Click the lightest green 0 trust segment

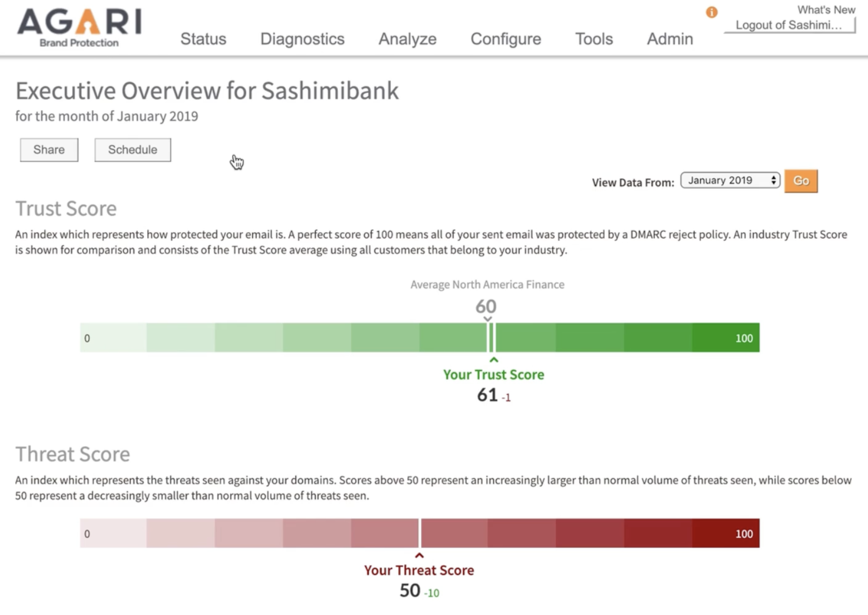tap(113, 337)
